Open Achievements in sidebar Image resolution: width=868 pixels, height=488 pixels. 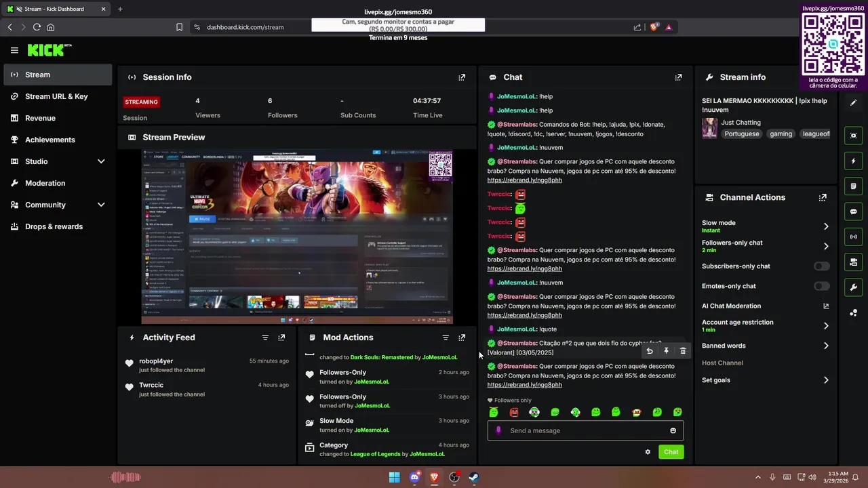pyautogui.click(x=58, y=140)
